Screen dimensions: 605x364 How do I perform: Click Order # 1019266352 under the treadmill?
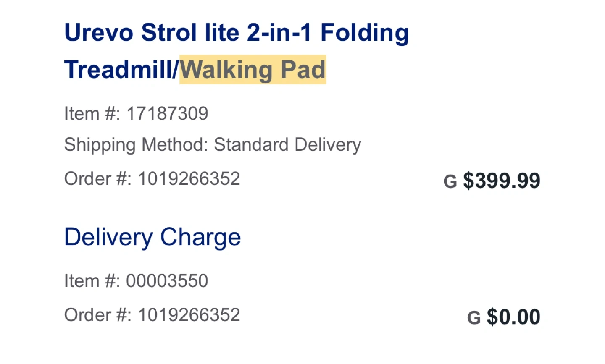[x=152, y=179]
